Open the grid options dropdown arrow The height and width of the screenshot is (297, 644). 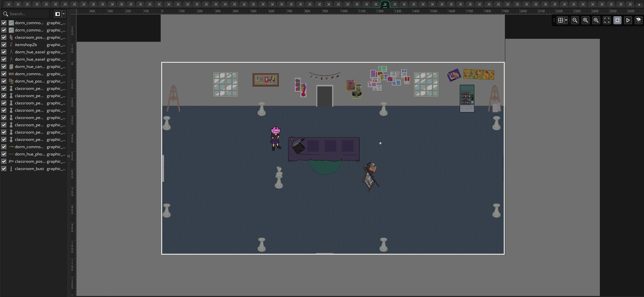tap(566, 20)
